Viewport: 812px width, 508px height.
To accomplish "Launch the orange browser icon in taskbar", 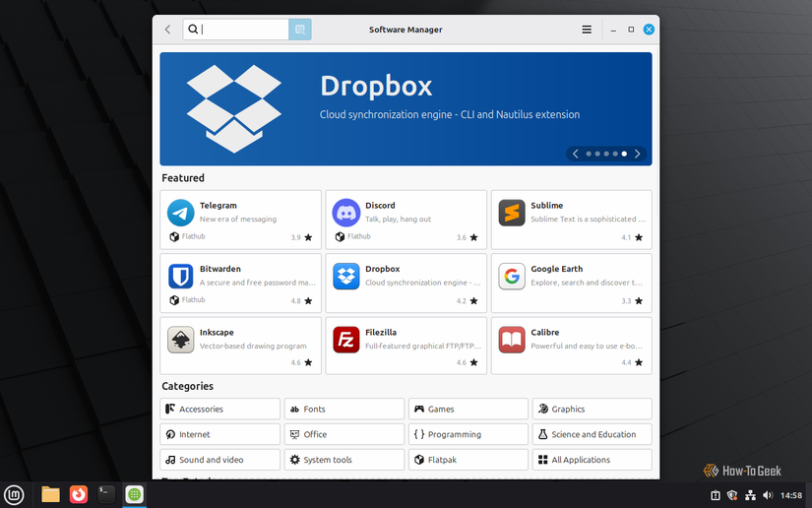I will point(78,494).
